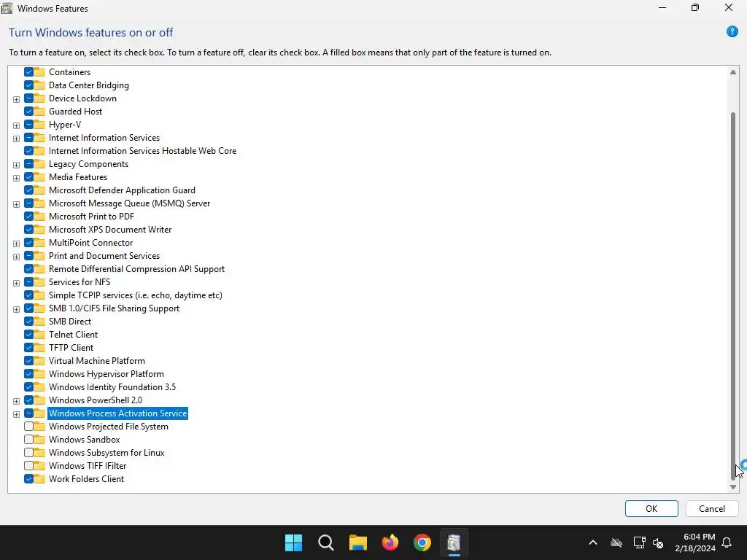
Task: Click the Work Folders Client folder icon
Action: point(39,478)
